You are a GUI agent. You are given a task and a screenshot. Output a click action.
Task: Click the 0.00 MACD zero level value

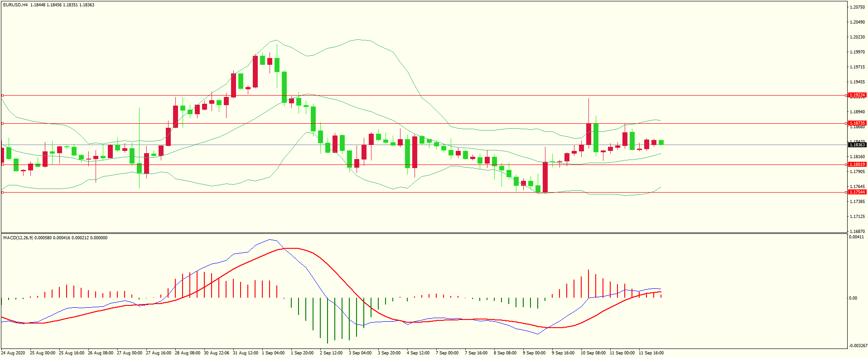(x=853, y=298)
